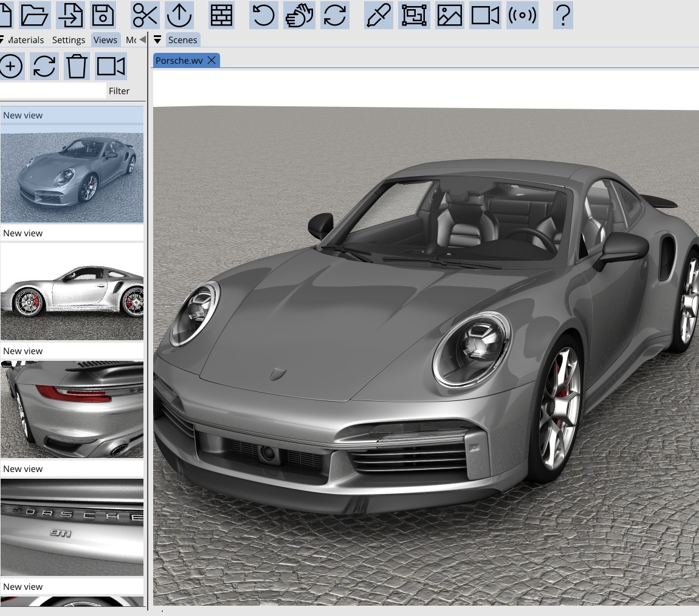699x616 pixels.
Task: Open help with the question mark icon
Action: (x=563, y=15)
